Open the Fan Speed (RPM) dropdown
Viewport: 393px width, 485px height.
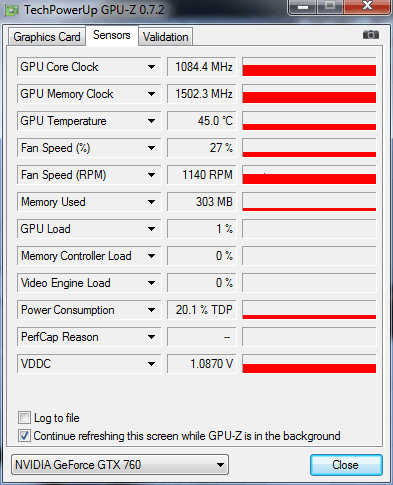point(151,175)
